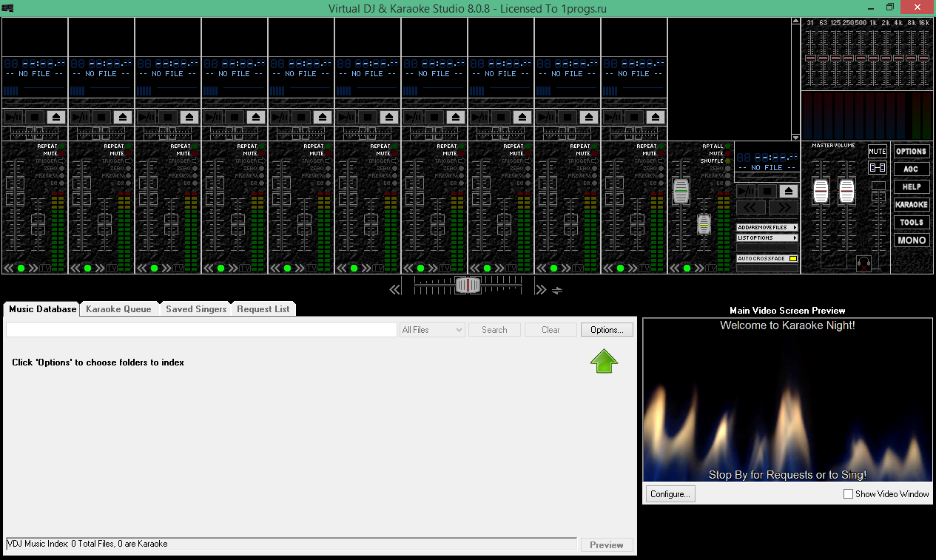936x560 pixels.
Task: Click the right double-arrow beside main crossfader
Action: (x=541, y=289)
